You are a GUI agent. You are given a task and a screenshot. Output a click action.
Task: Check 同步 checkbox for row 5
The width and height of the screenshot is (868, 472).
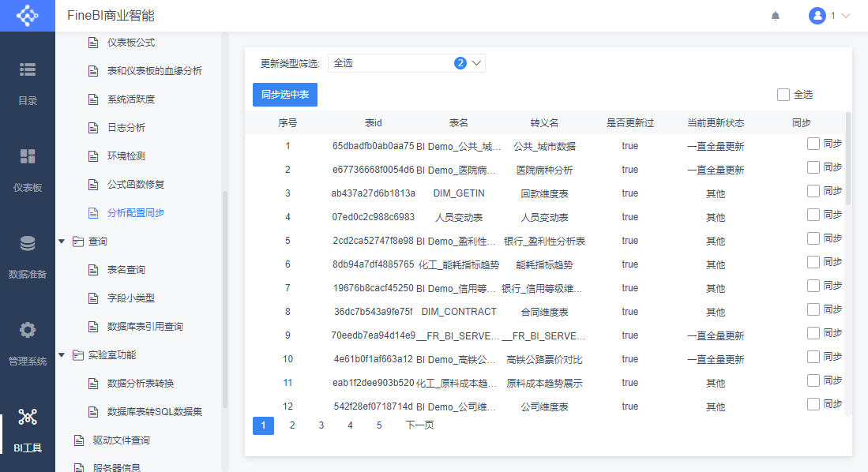pyautogui.click(x=813, y=238)
